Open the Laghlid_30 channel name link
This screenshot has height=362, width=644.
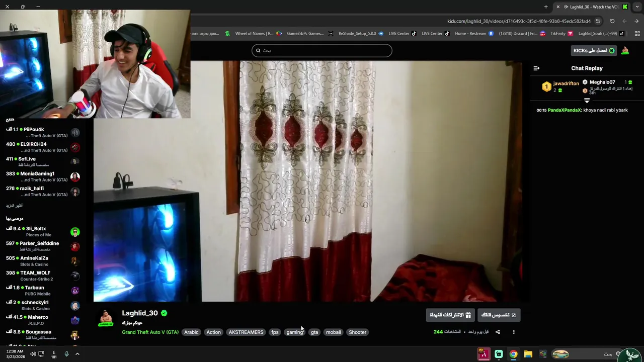coord(140,313)
